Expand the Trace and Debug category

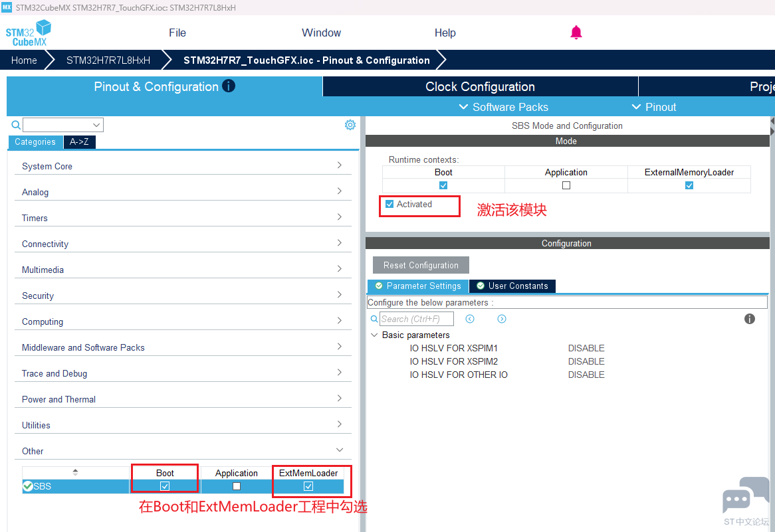[183, 373]
